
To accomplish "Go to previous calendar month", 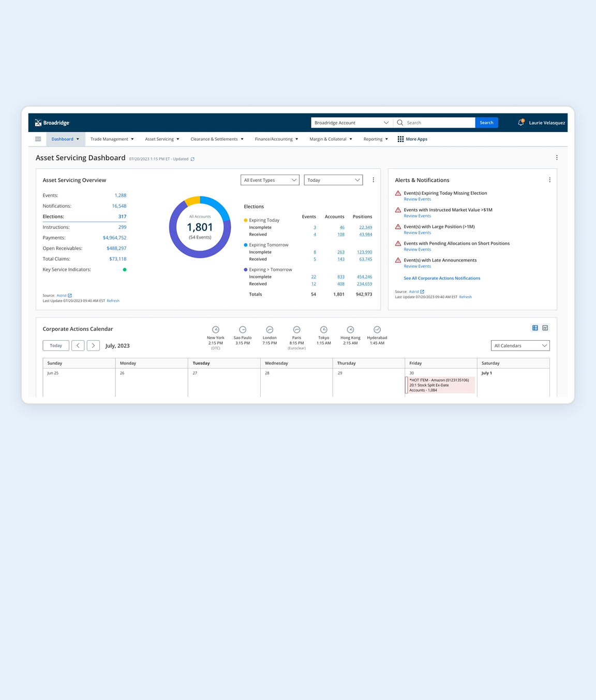I will click(x=78, y=345).
